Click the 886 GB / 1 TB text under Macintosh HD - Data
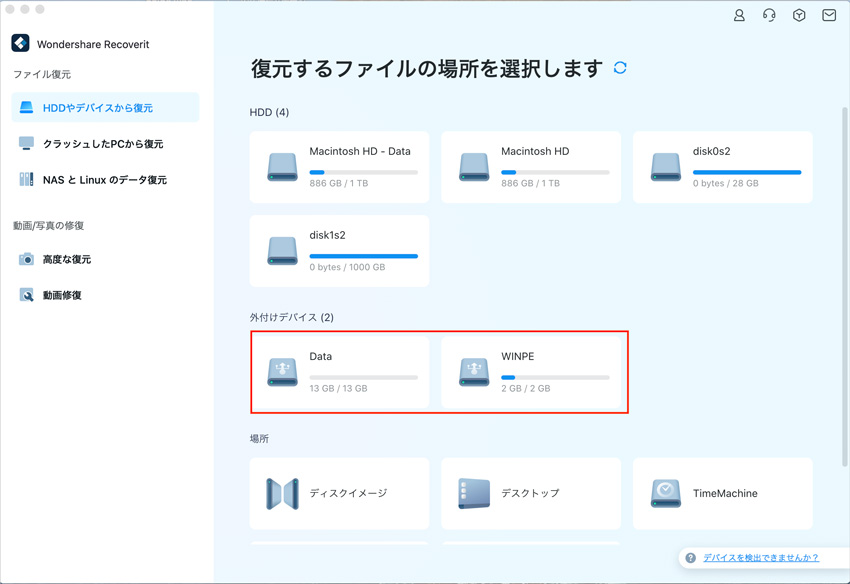850x584 pixels. coord(339,183)
